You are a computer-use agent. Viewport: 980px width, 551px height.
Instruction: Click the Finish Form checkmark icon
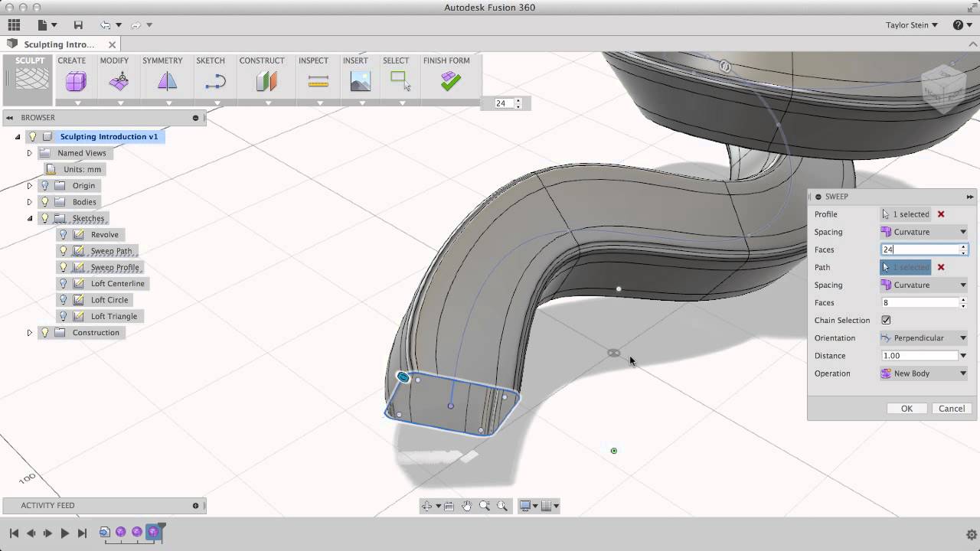451,81
